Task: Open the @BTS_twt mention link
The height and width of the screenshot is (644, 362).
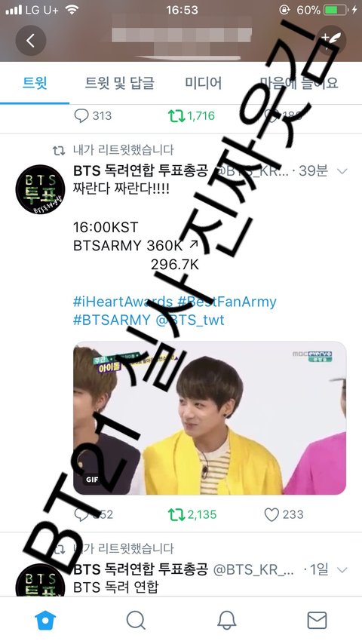Action: pyautogui.click(x=190, y=320)
